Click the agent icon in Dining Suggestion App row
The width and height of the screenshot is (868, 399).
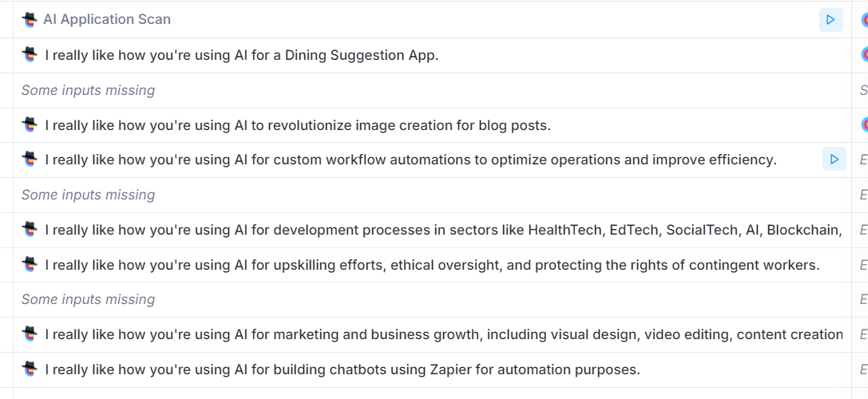(30, 55)
